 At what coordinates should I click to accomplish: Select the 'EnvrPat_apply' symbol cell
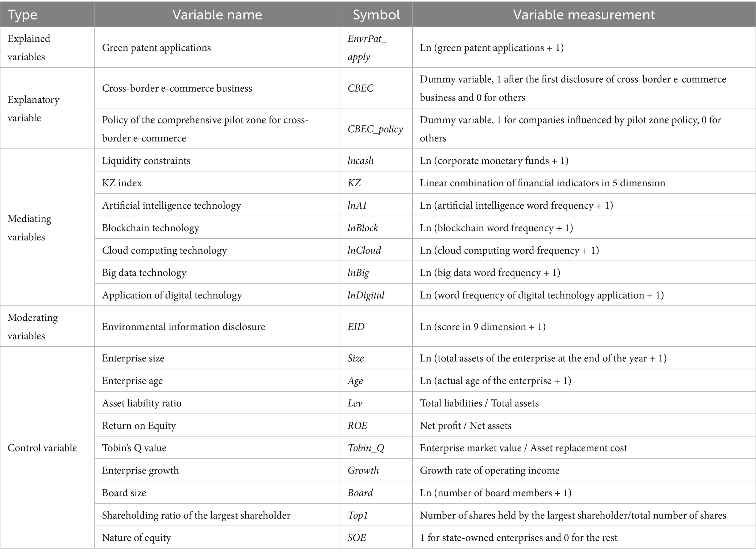pyautogui.click(x=367, y=48)
